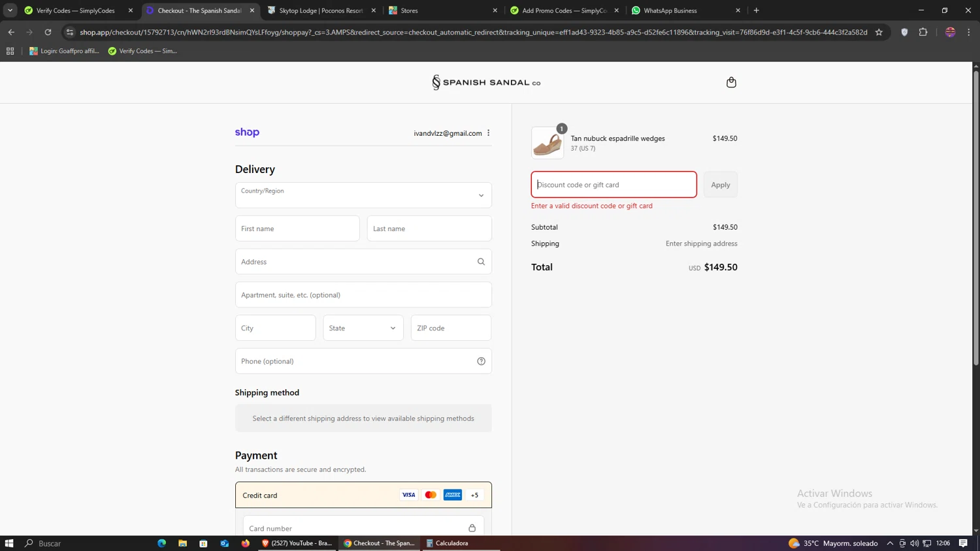
Task: Click the Apartment, suite field
Action: 363,295
